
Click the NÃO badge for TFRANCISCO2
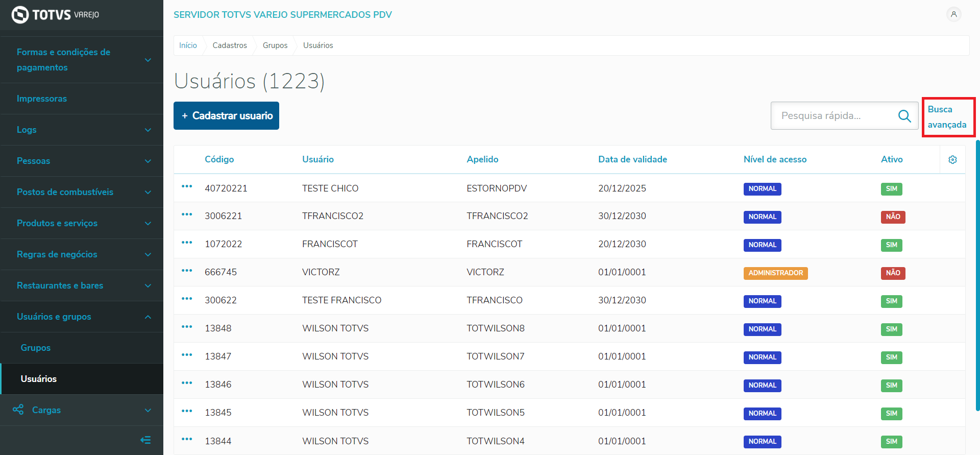coord(893,217)
